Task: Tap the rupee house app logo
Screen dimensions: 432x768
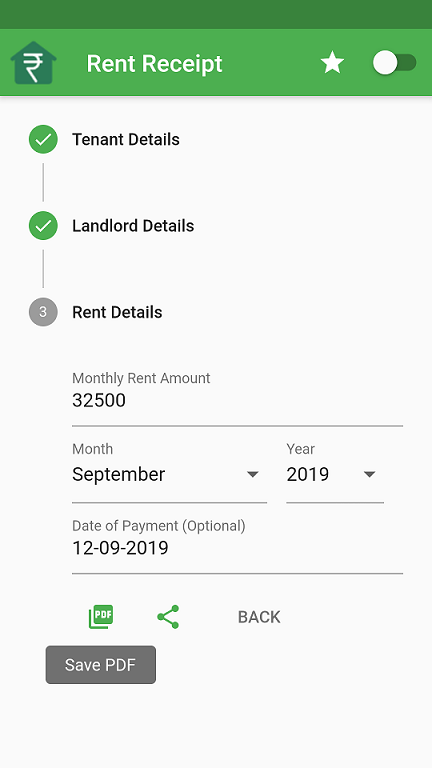Action: pyautogui.click(x=33, y=63)
